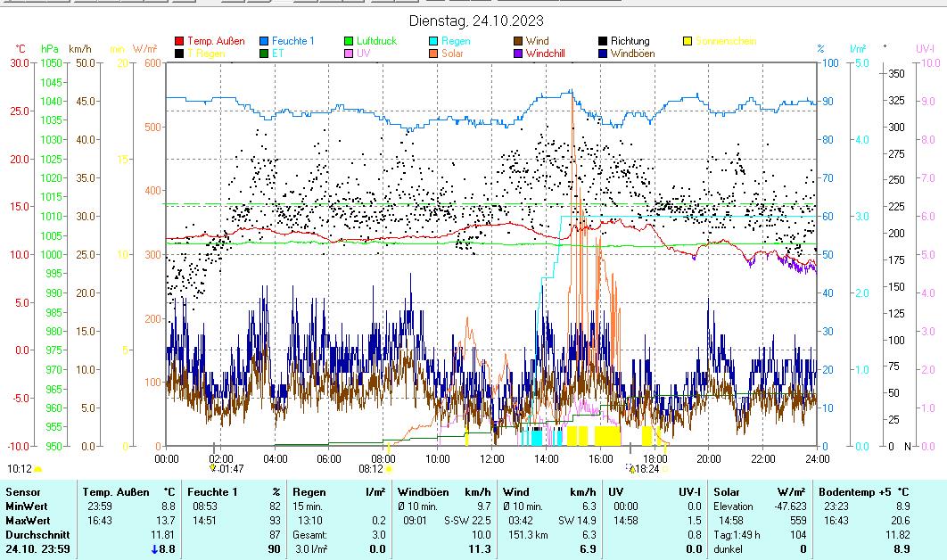The image size is (947, 560).
Task: Click the Bodentemp average 11.82
Action: (897, 535)
